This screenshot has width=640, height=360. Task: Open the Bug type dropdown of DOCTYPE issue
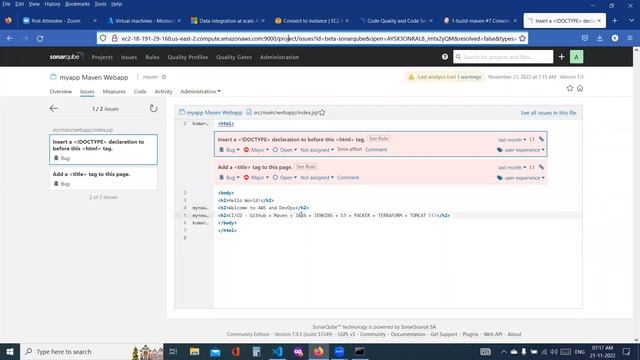(x=229, y=150)
